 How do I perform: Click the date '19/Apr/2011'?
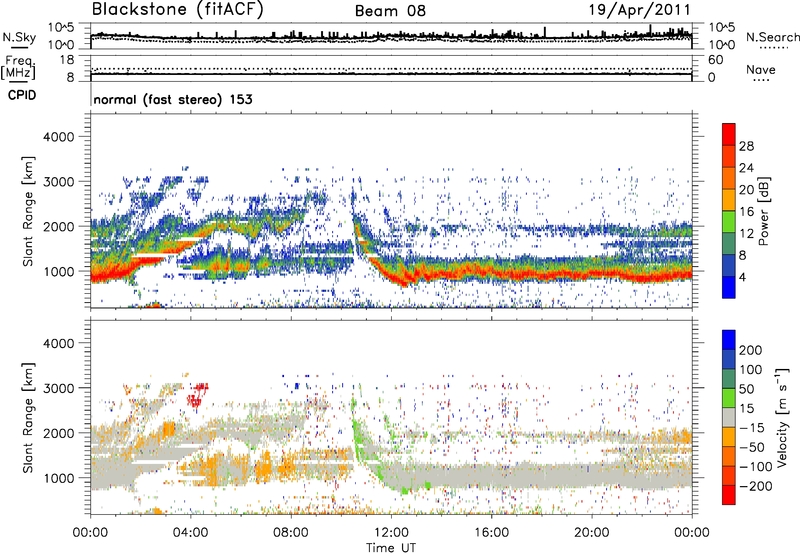(x=640, y=10)
